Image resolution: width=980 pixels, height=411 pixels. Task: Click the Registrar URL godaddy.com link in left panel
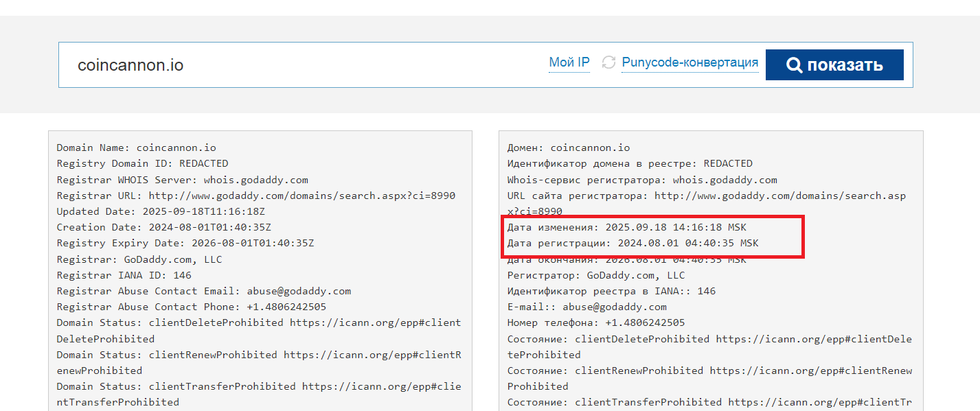(x=301, y=196)
